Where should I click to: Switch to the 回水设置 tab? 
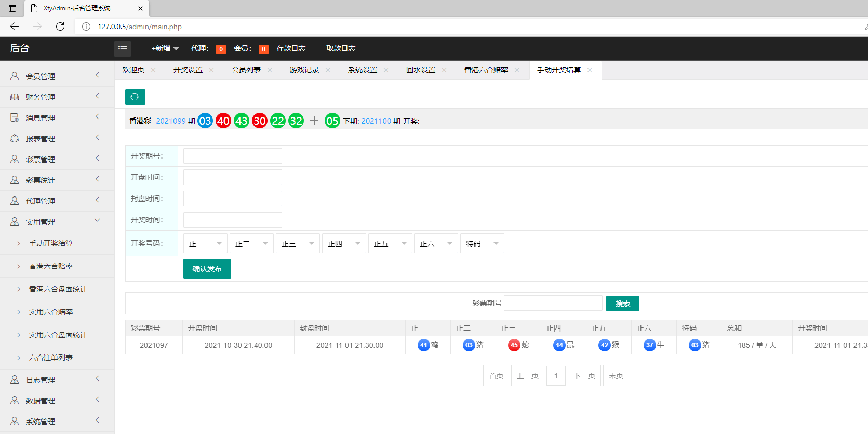421,70
